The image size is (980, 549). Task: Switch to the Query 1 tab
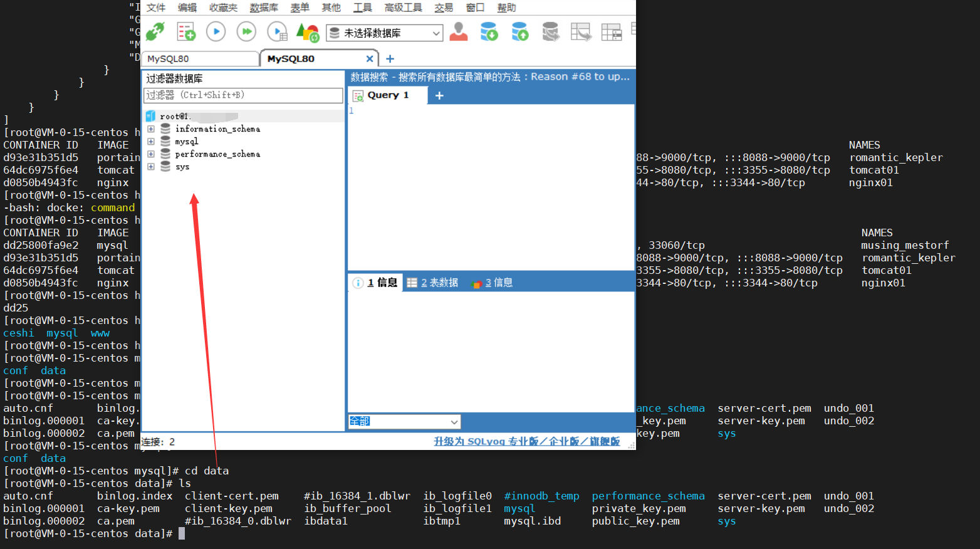[x=387, y=95]
